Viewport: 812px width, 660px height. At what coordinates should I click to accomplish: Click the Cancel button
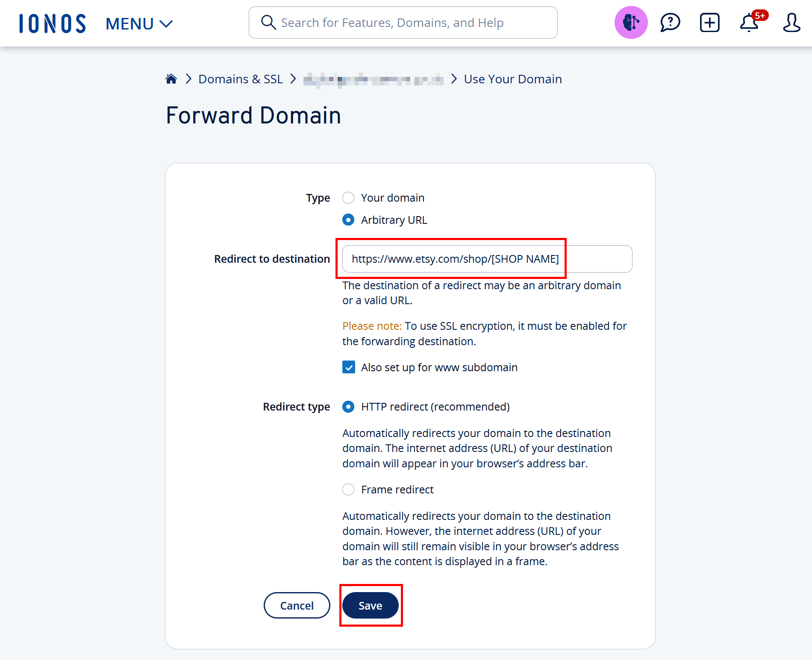[297, 605]
